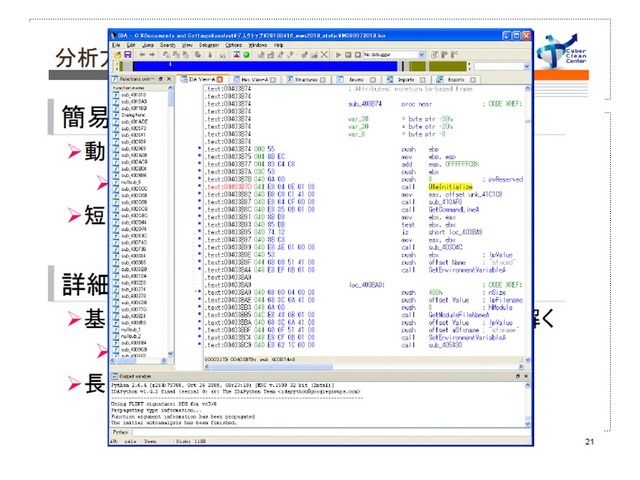Select GetModuleFileNameA call target

click(x=458, y=315)
